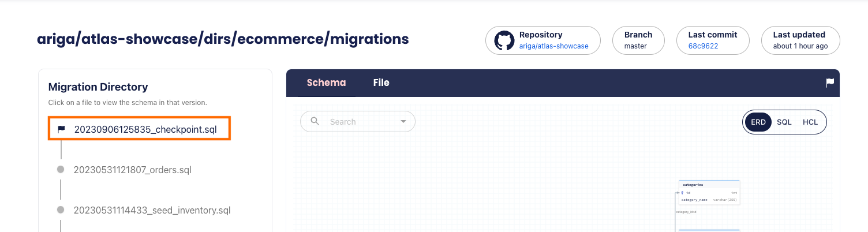Click the category_name column in the ERD

709,200
